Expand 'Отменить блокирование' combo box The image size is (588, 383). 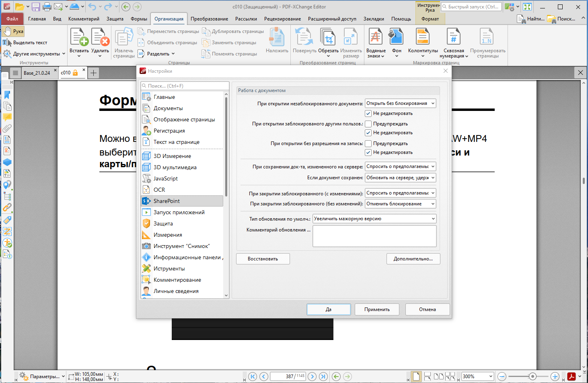pos(400,204)
